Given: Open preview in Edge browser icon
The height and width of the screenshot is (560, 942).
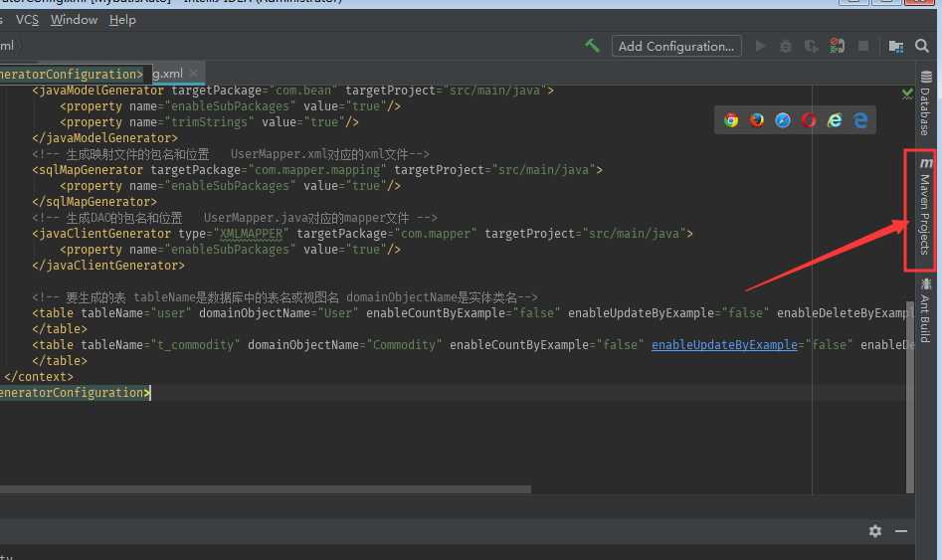Looking at the screenshot, I should 860,120.
